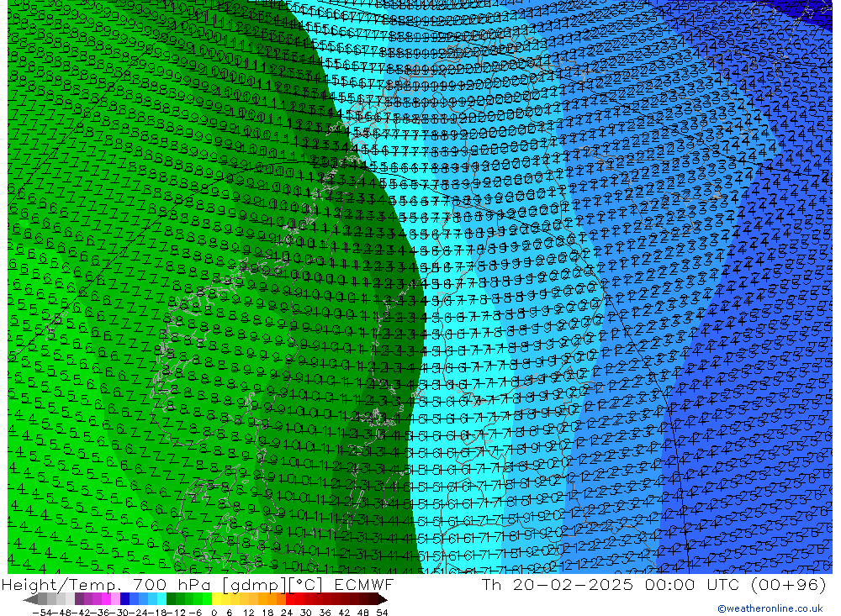Select the bright red legend swatch above 24
The width and height of the screenshot is (841, 616).
(x=291, y=599)
